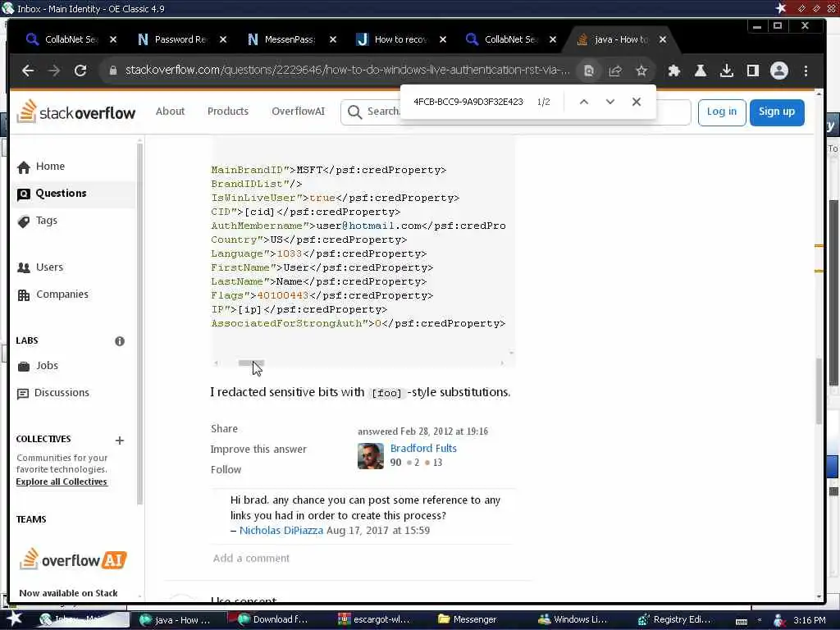The height and width of the screenshot is (630, 840).
Task: Go forward with the forward arrow
Action: point(54,71)
